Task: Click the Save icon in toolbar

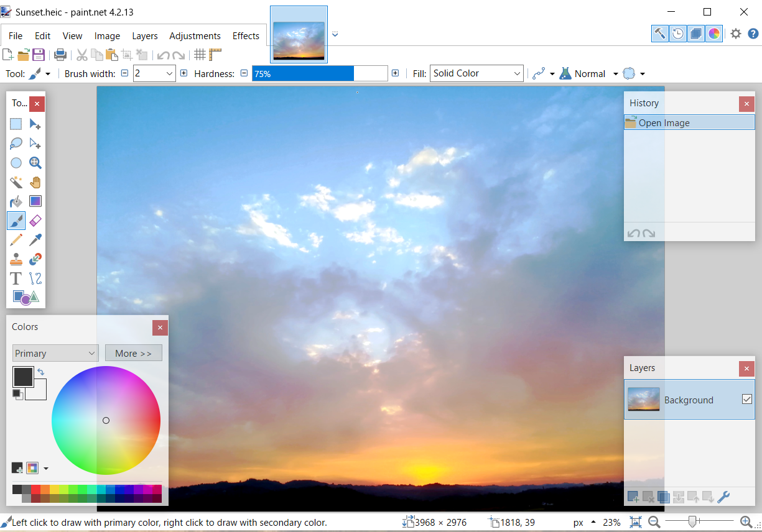Action: click(x=39, y=55)
